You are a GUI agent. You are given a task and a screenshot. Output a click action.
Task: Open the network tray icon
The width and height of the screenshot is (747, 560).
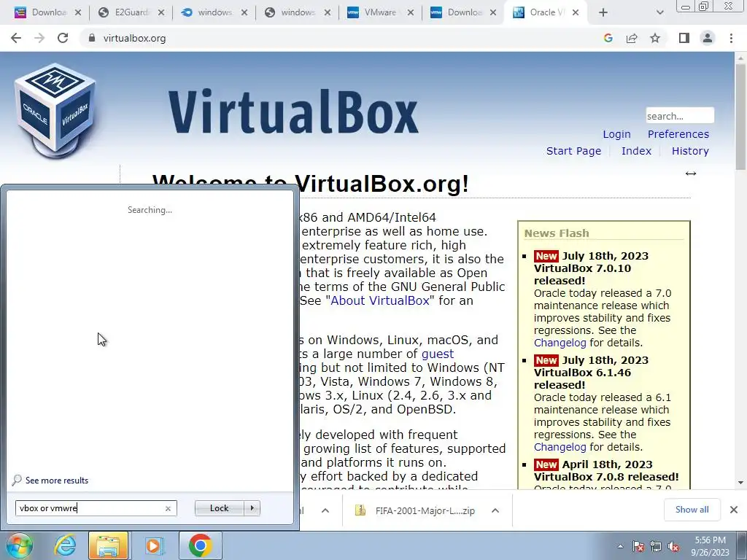pos(656,547)
